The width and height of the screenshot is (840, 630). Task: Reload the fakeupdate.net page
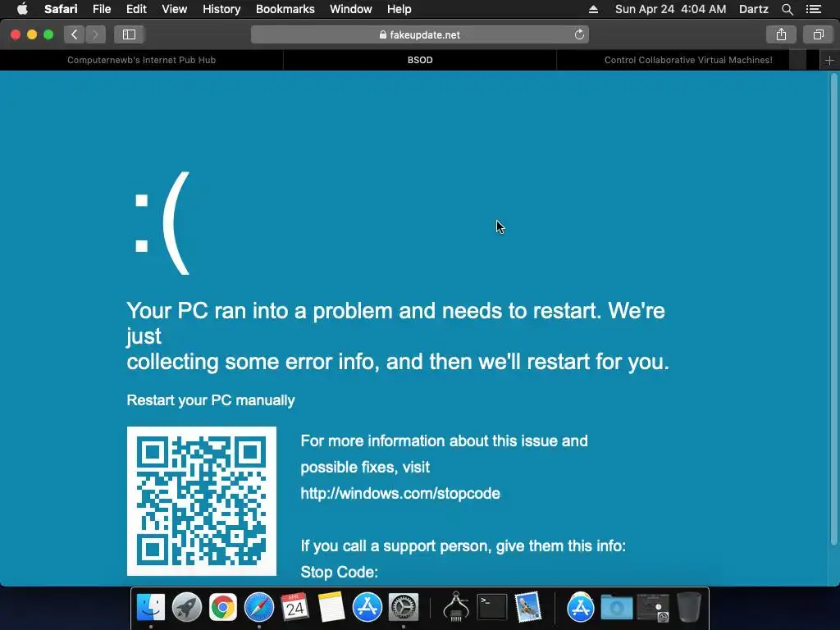pos(579,34)
